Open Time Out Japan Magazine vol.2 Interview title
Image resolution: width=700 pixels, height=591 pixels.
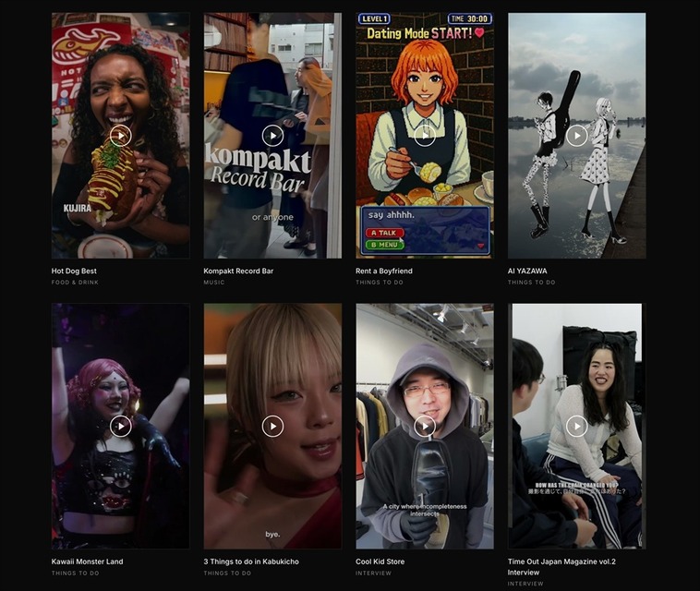[x=561, y=567]
